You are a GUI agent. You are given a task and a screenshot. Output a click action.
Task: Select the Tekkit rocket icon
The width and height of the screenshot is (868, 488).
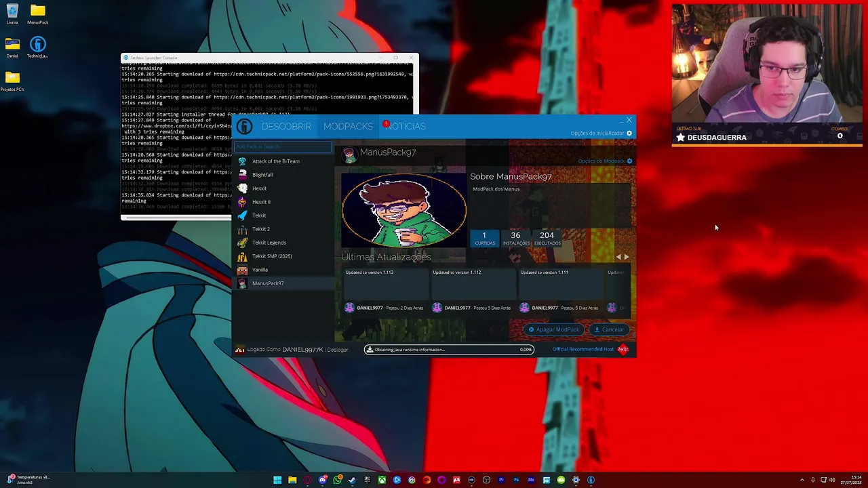point(242,216)
